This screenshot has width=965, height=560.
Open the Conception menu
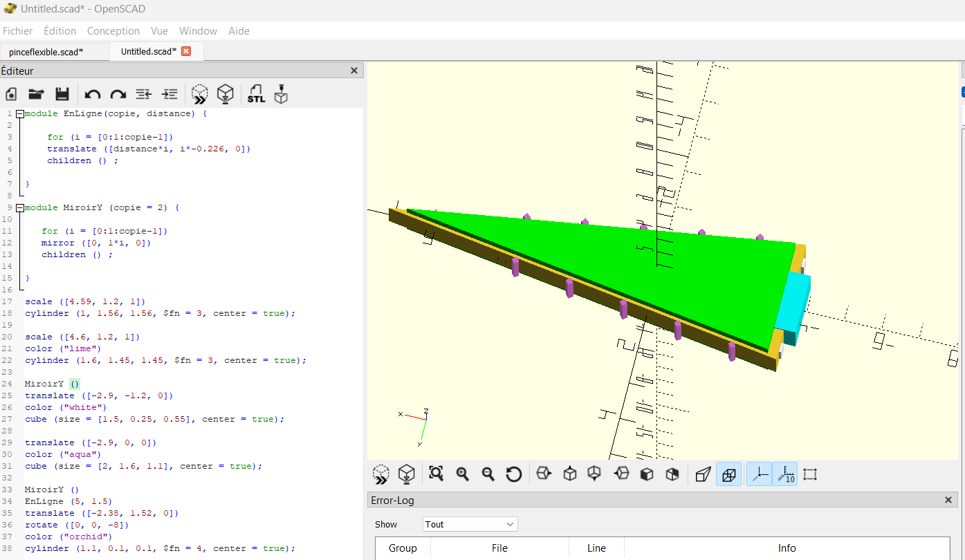coord(113,31)
